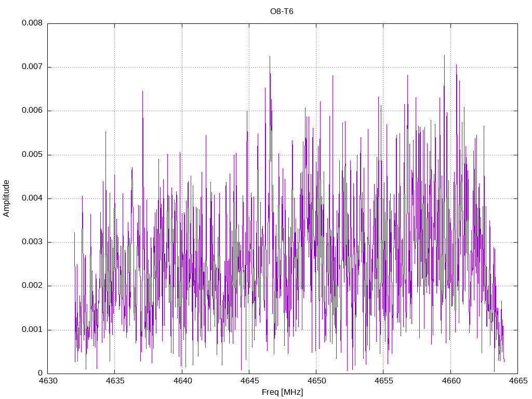The height and width of the screenshot is (399, 532).
Task: Click the 4635 x-axis tick label
Action: (x=115, y=381)
